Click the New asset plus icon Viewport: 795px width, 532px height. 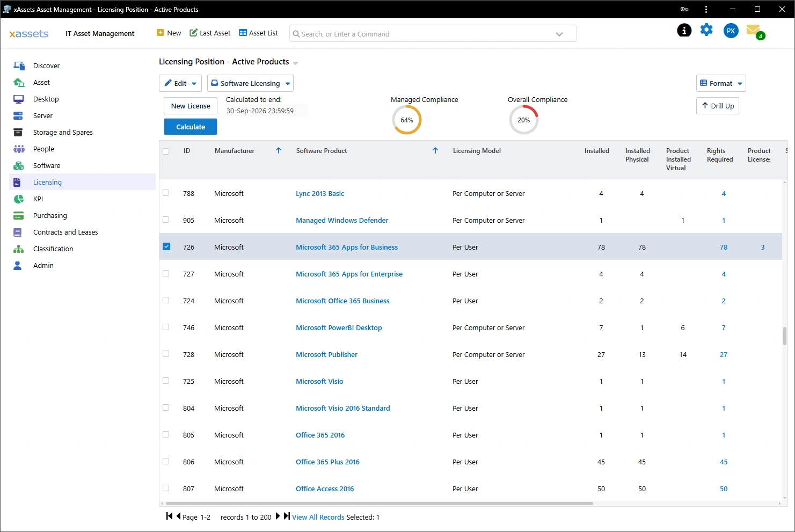(160, 33)
